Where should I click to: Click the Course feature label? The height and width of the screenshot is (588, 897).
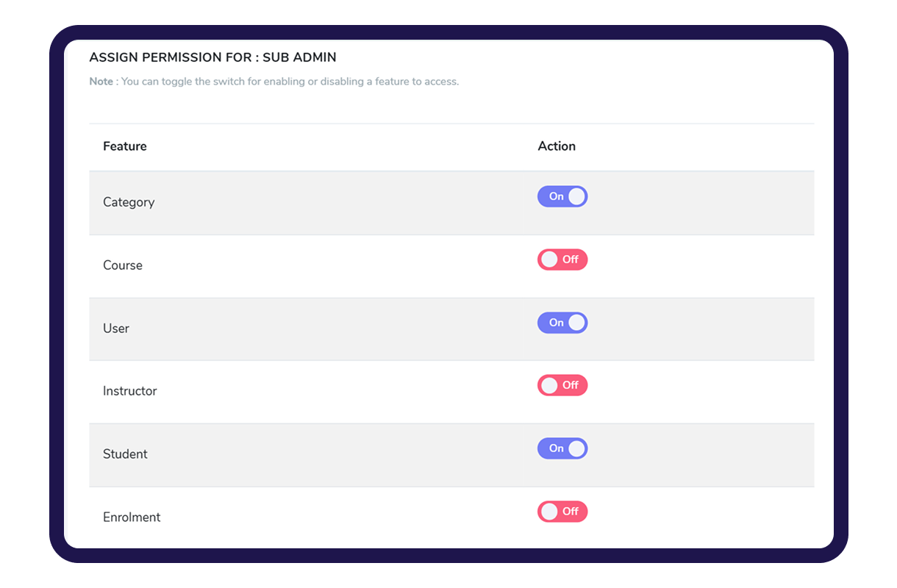coord(123,265)
